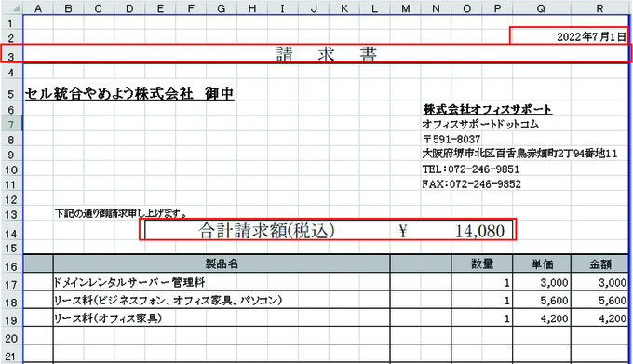Click the date cell 2022年7月1日
This screenshot has width=633, height=364.
pyautogui.click(x=569, y=36)
